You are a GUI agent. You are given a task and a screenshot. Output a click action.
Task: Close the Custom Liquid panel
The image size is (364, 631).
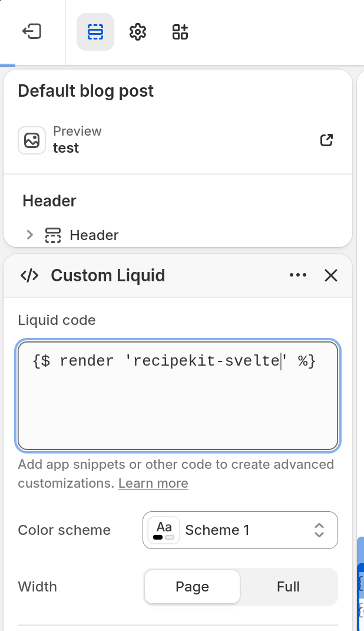click(x=331, y=275)
